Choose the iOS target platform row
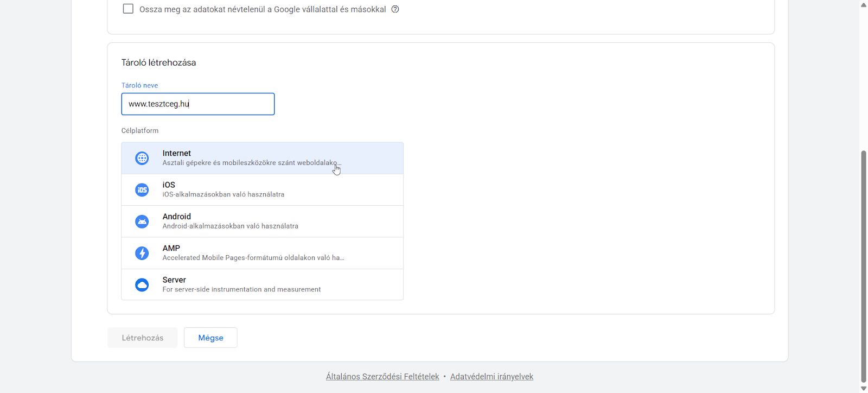This screenshot has width=868, height=393. tap(263, 190)
